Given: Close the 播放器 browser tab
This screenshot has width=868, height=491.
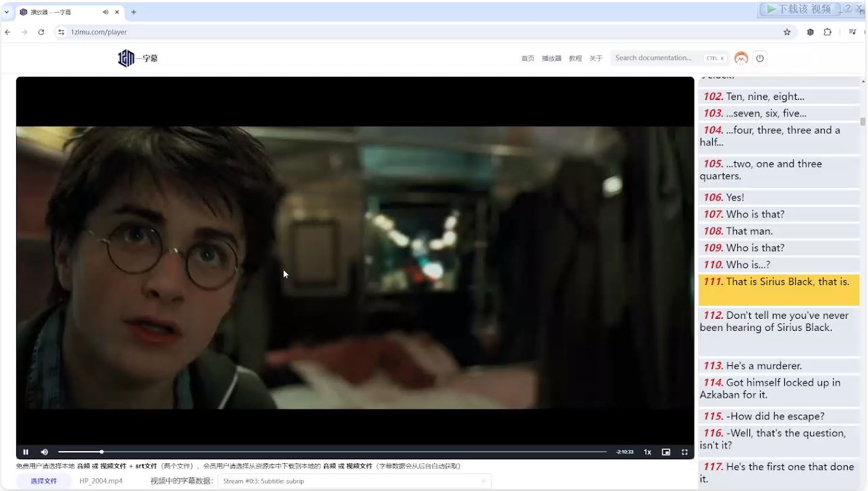Looking at the screenshot, I should coord(117,12).
